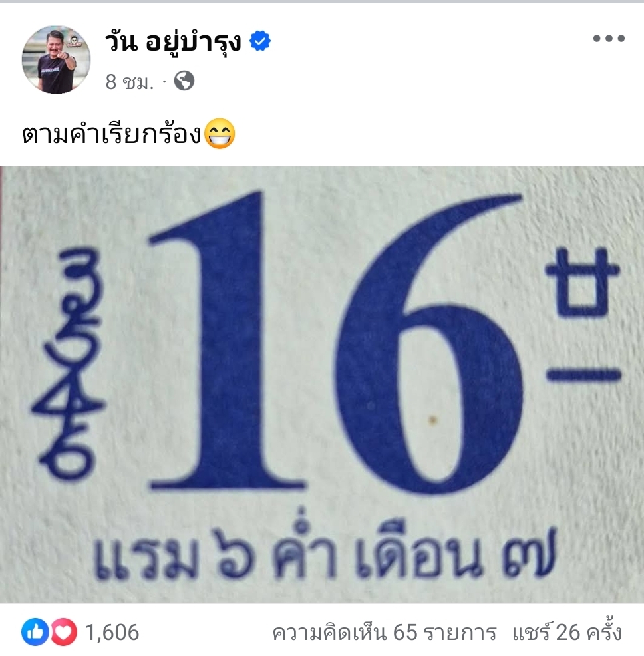View แชร์ 26 ครั้ง shares list

[567, 632]
